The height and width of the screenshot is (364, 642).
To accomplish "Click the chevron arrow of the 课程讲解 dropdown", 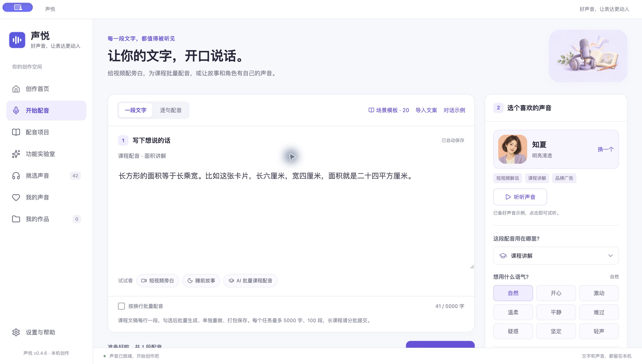I will pyautogui.click(x=611, y=256).
